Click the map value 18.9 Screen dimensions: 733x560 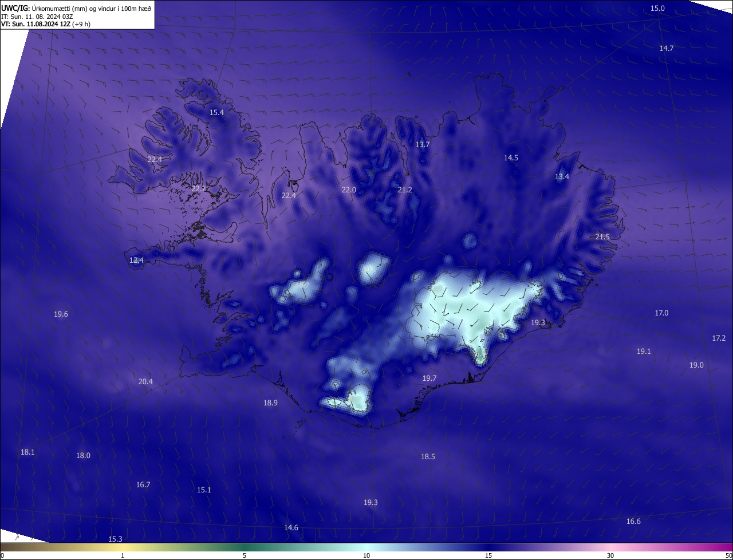click(270, 403)
